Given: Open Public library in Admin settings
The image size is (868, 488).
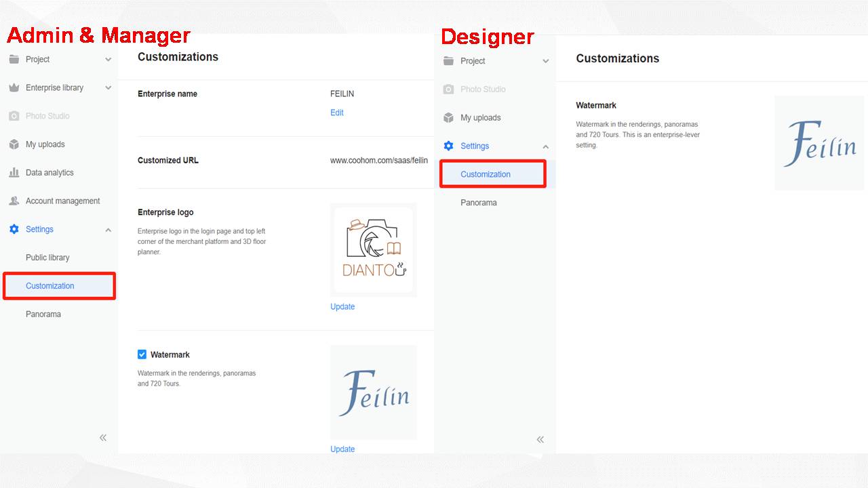Looking at the screenshot, I should tap(47, 258).
